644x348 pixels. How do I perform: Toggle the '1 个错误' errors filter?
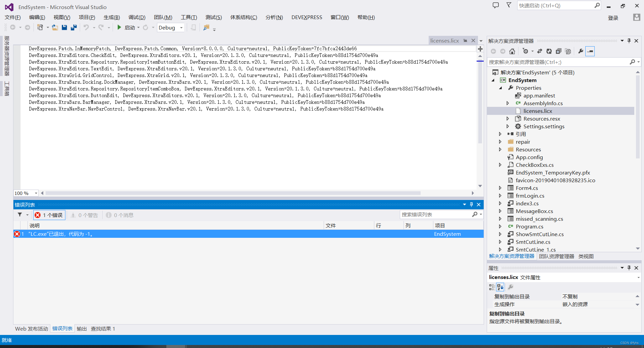[49, 215]
